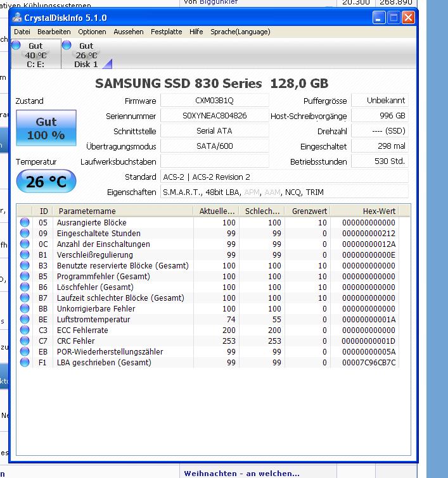Screen dimensions: 448x478
Task: Click the Eigenschaften field with TRIM
Action: pyautogui.click(x=285, y=192)
